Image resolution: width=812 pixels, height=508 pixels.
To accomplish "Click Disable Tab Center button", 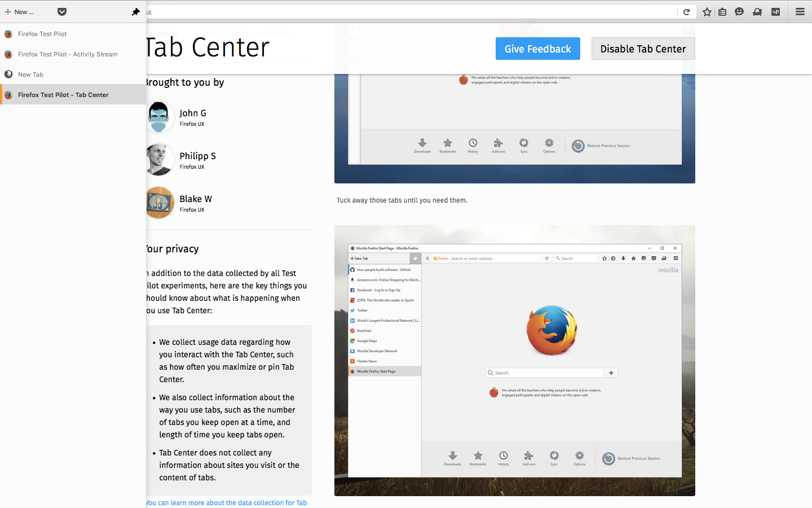I will 643,49.
